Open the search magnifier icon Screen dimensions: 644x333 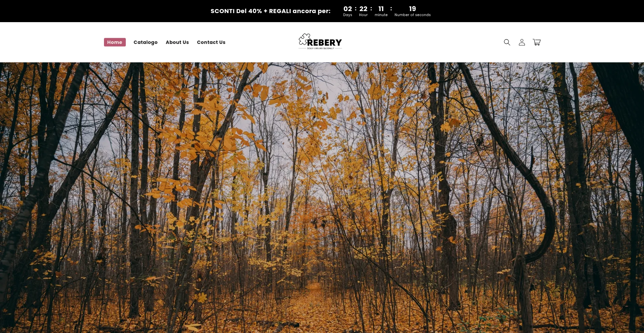click(507, 42)
